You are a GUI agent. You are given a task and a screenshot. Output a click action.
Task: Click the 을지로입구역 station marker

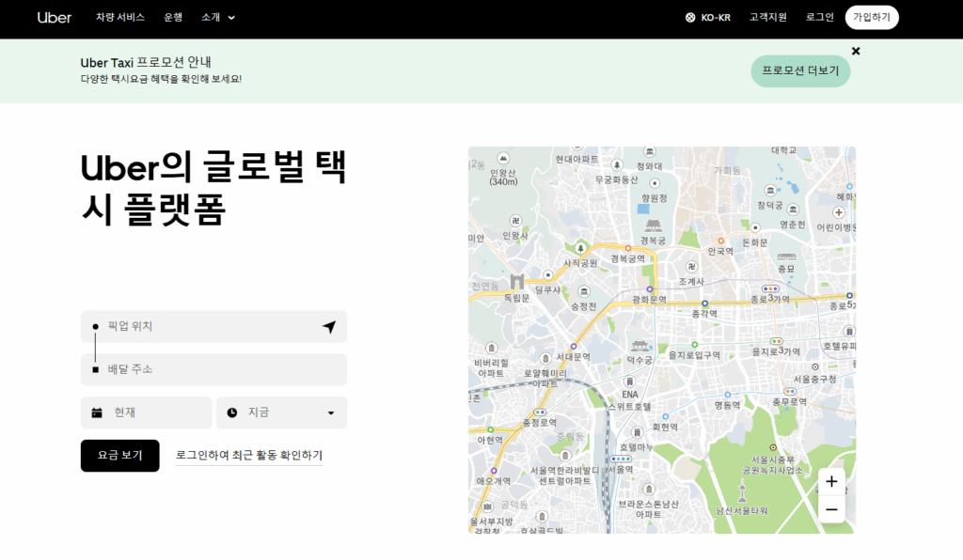pos(695,345)
